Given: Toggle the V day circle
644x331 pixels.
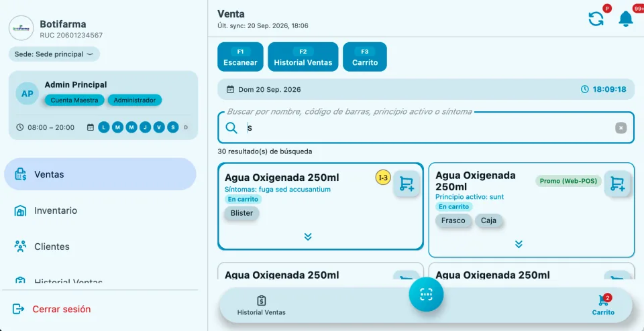Looking at the screenshot, I should pyautogui.click(x=159, y=127).
